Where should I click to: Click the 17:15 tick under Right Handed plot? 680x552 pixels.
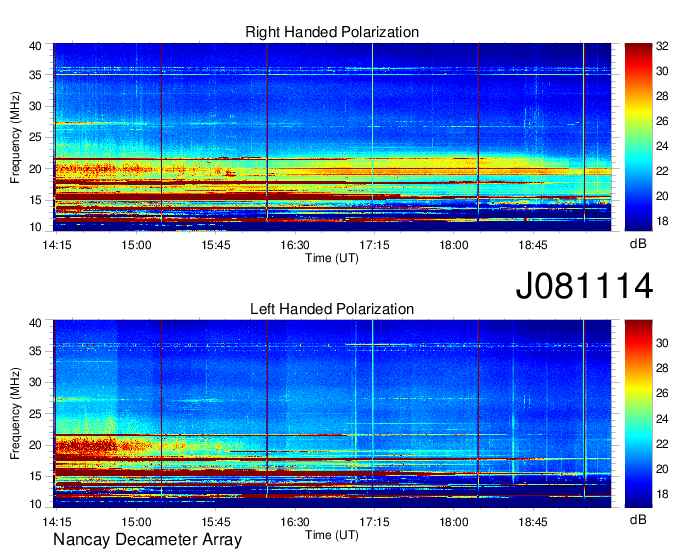[x=374, y=245]
